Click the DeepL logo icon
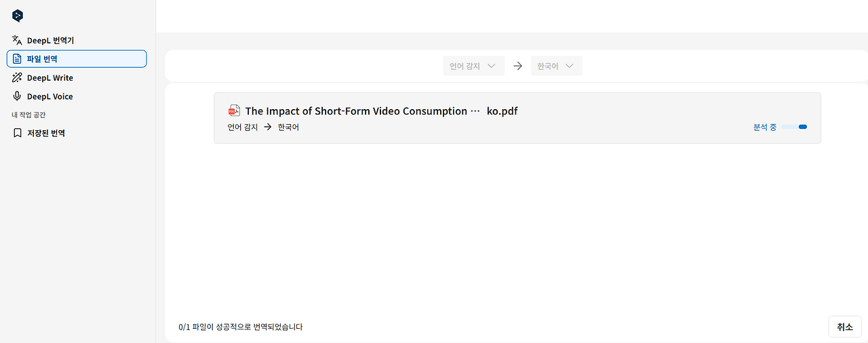This screenshot has height=343, width=868. (x=18, y=16)
